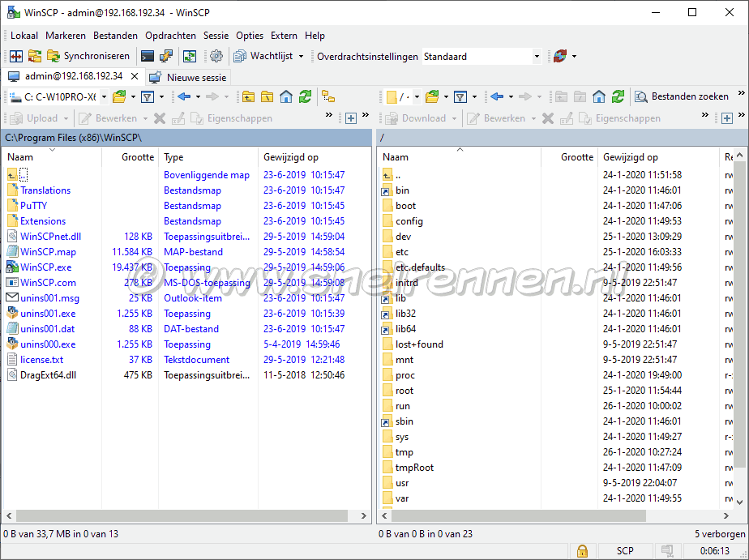Click the reconnect session globe icon
The image size is (749, 560).
(x=560, y=57)
